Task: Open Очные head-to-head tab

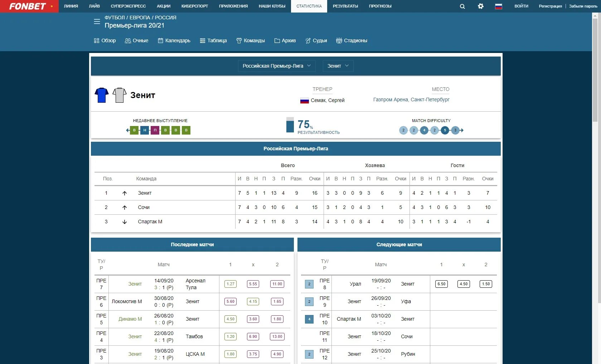Action: click(136, 40)
